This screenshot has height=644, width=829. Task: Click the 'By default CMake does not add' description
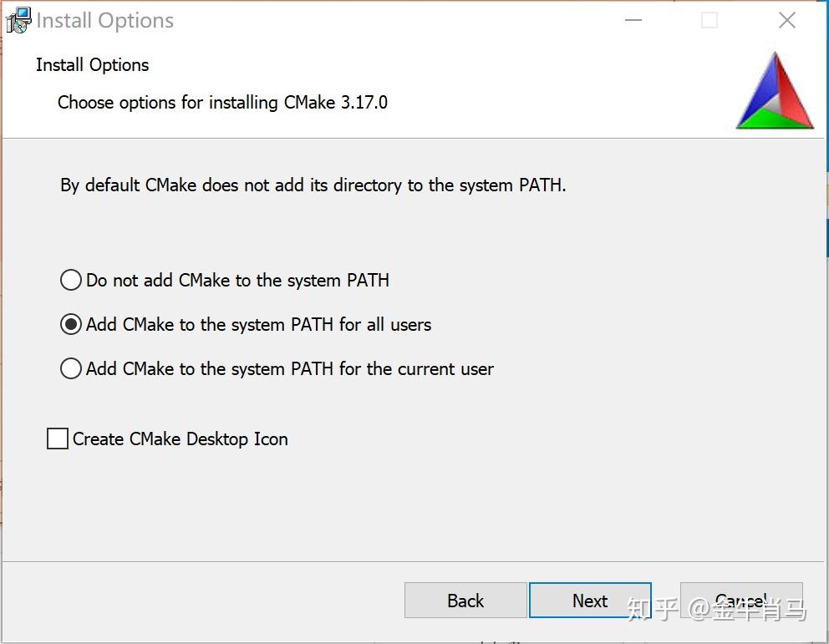click(313, 185)
